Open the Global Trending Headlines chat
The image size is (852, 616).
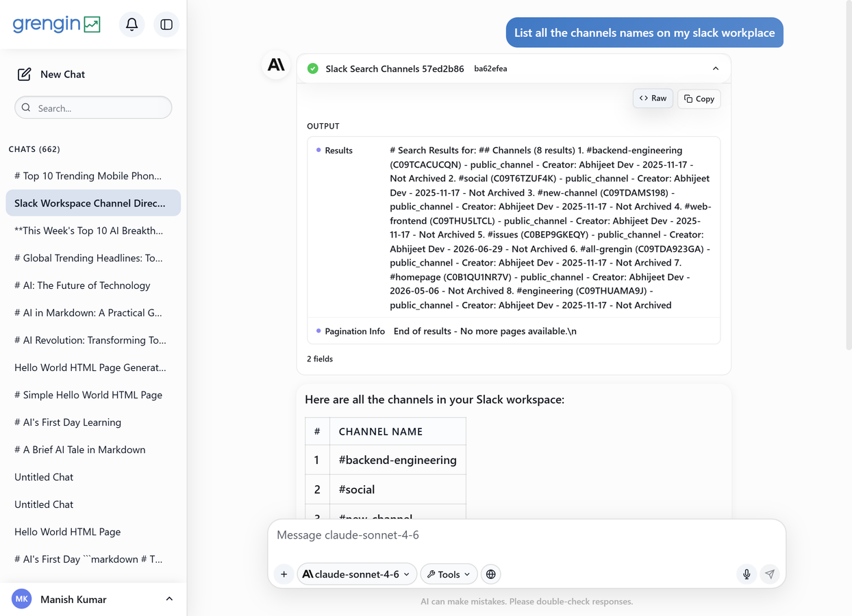coord(93,258)
